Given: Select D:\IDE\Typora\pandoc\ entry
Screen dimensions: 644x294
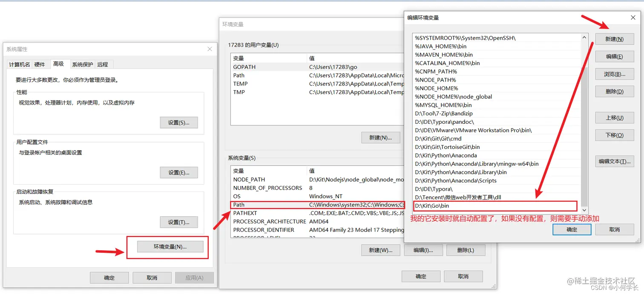Looking at the screenshot, I should point(497,122).
